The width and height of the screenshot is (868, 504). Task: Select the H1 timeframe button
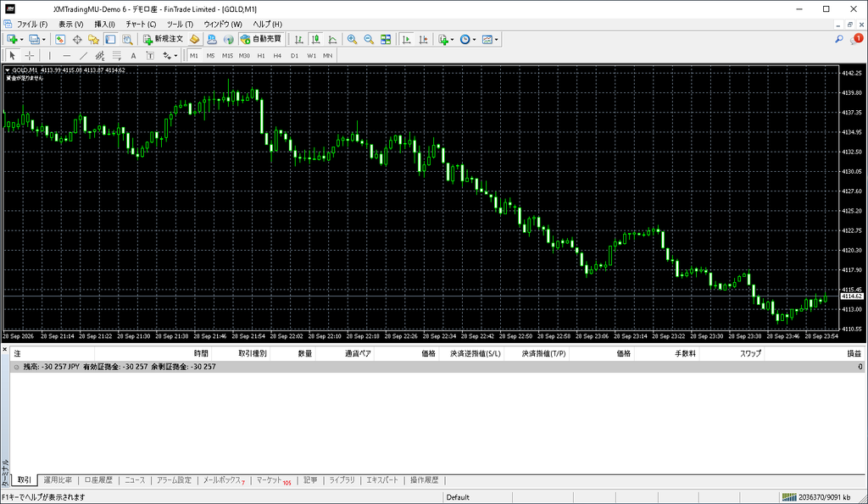tap(261, 55)
